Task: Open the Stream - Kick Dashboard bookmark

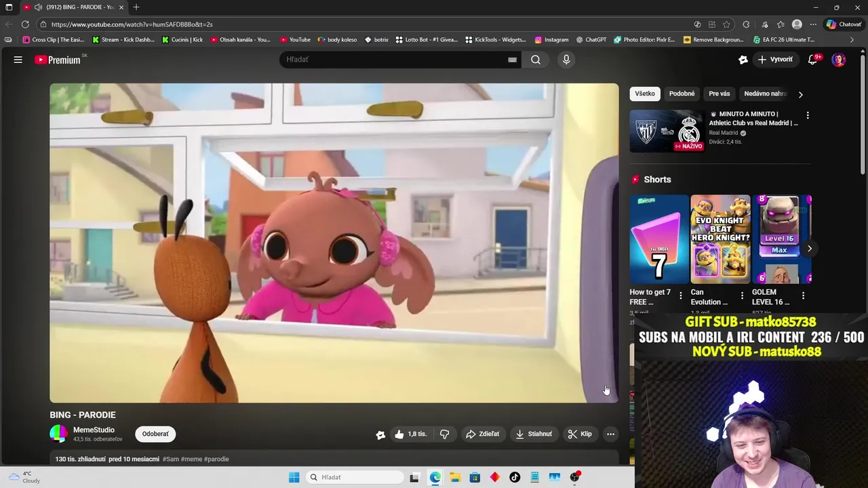Action: [x=123, y=40]
